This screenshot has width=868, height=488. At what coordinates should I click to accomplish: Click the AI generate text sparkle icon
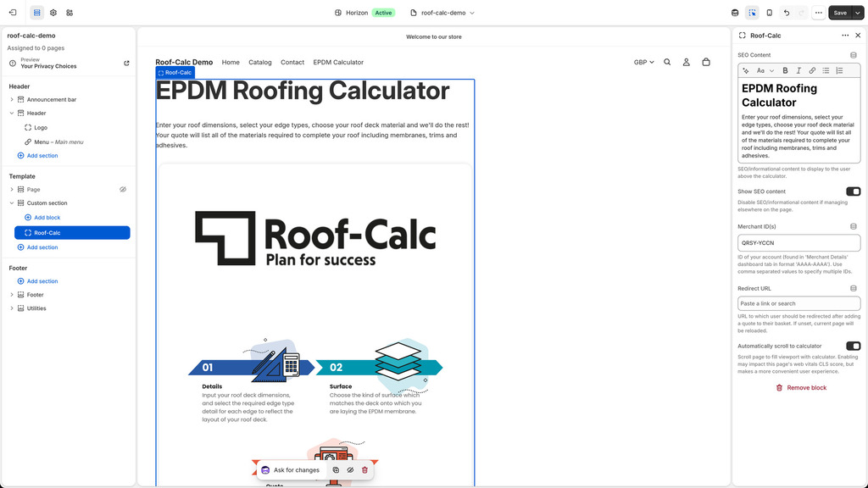tap(746, 70)
